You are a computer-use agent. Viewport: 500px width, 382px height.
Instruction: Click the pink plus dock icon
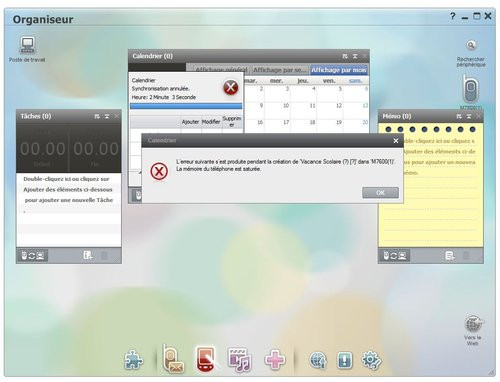(275, 360)
